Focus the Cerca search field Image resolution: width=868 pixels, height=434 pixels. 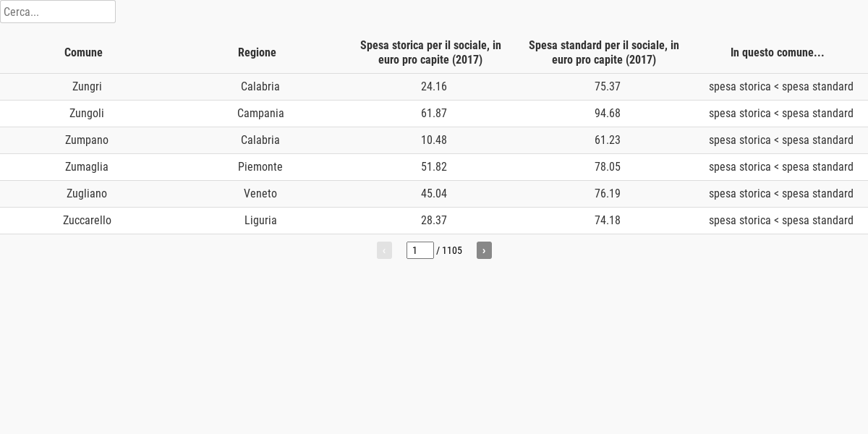click(x=58, y=12)
